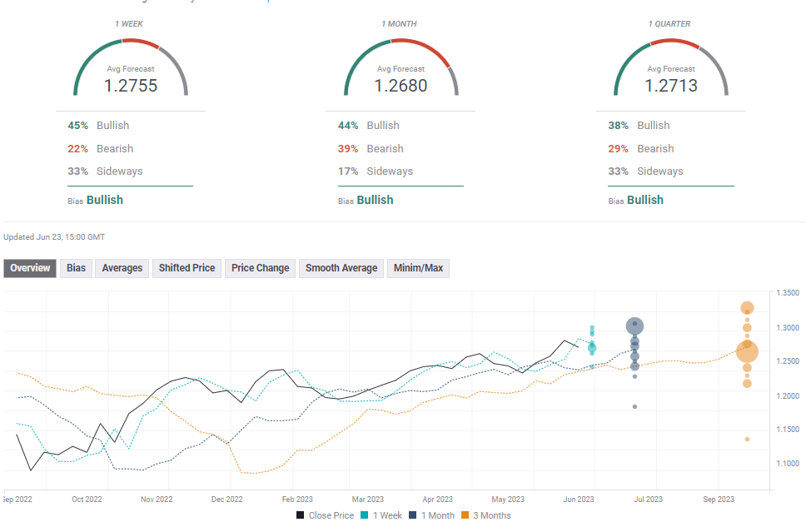Click the lowest orange dot near 1.1350
The height and width of the screenshot is (532, 811).
tap(747, 439)
